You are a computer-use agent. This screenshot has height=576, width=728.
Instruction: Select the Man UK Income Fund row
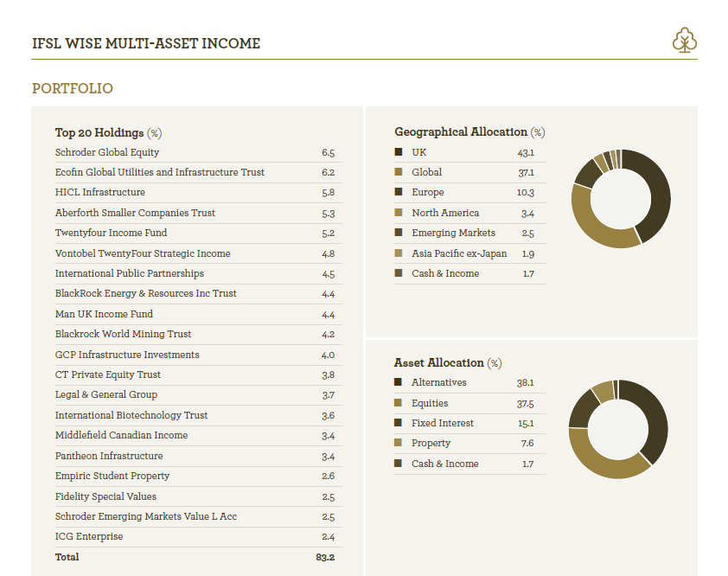pyautogui.click(x=198, y=314)
